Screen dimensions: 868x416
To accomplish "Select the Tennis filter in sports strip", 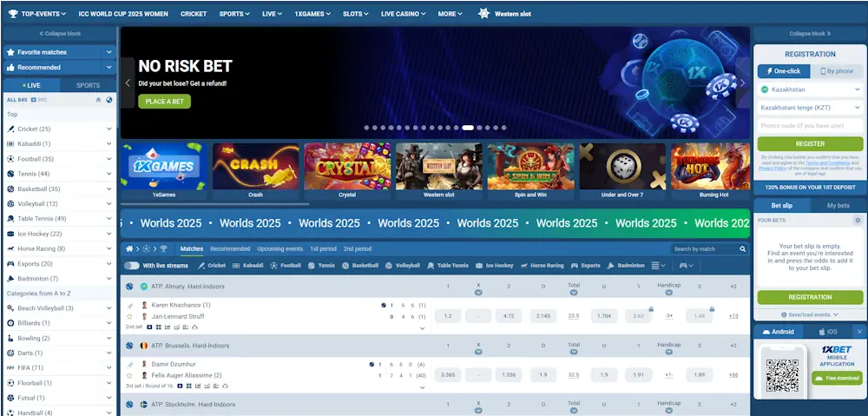I will pyautogui.click(x=322, y=266).
